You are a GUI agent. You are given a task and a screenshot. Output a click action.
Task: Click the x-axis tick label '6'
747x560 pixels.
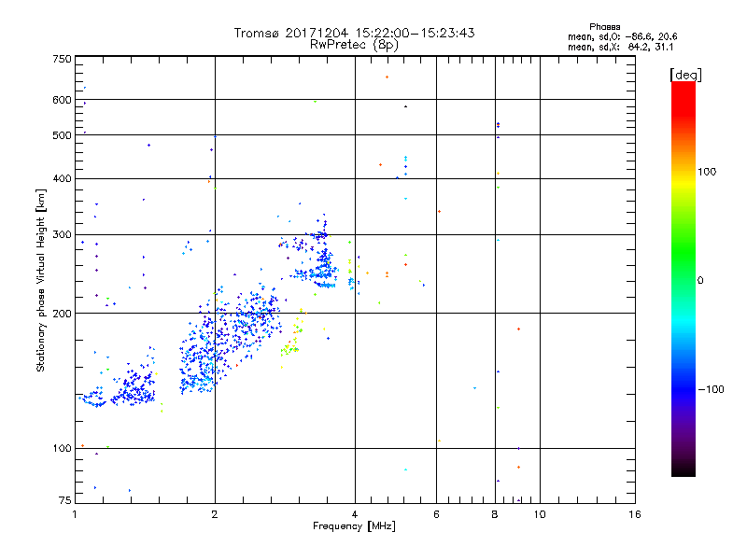(x=436, y=514)
